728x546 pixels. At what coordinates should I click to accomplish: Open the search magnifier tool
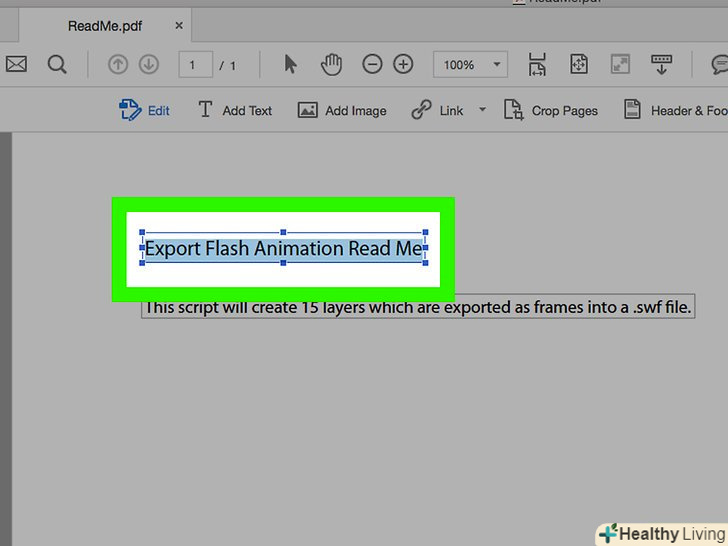[x=57, y=65]
